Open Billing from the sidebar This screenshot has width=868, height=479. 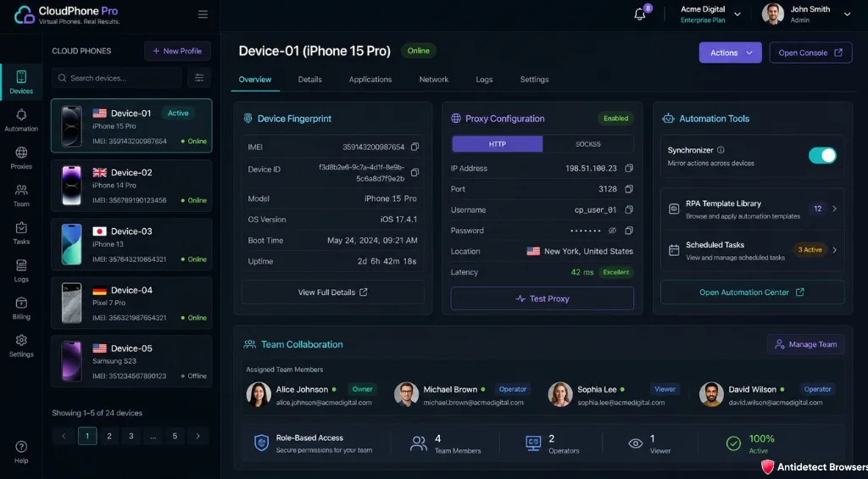[x=21, y=309]
